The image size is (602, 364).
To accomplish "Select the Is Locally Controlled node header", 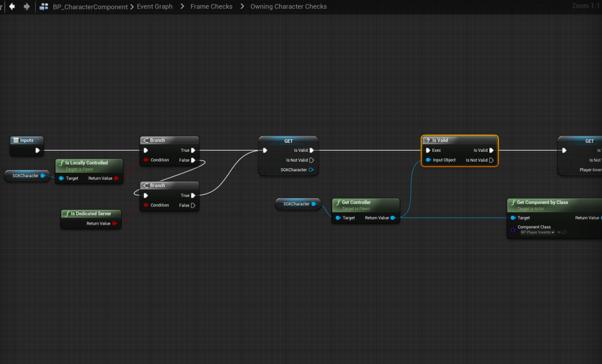I will 86,163.
